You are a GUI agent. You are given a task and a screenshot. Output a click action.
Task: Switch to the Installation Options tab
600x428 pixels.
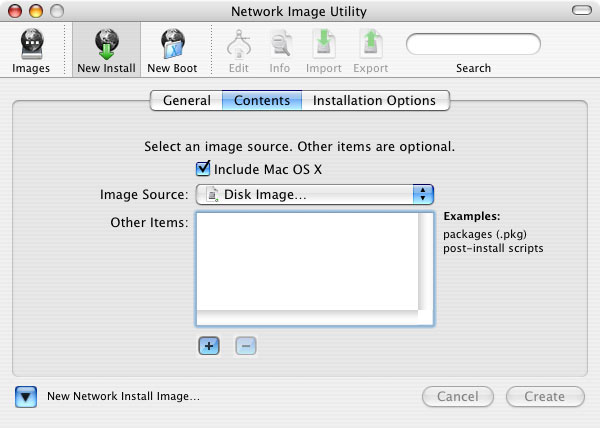click(x=375, y=101)
